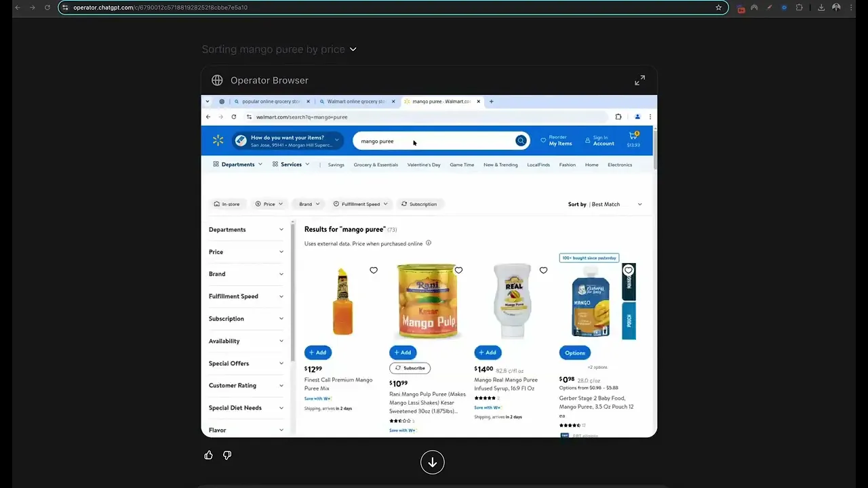The height and width of the screenshot is (488, 868).
Task: Add Mango Real Puree Infused Syrup
Action: point(488,352)
